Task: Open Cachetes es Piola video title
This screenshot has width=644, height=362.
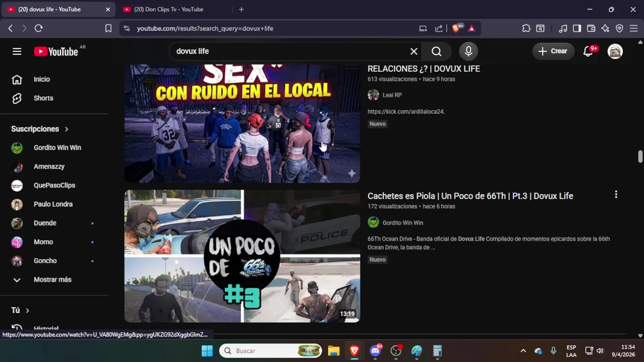Action: [x=470, y=196]
